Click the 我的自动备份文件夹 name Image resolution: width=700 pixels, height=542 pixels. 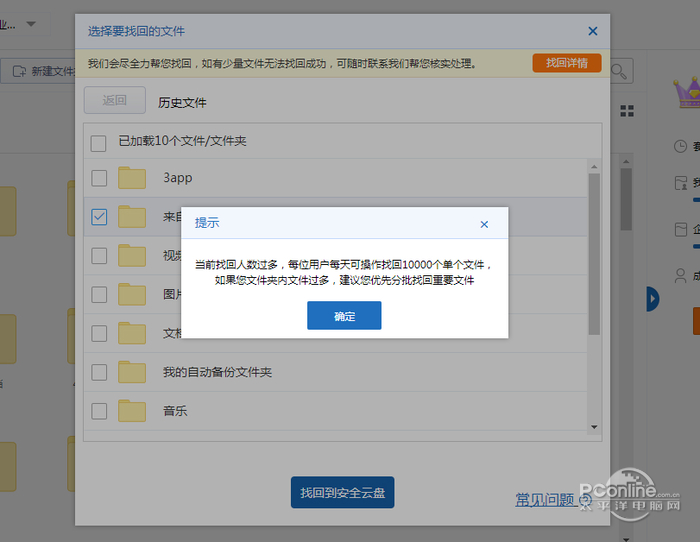[217, 372]
